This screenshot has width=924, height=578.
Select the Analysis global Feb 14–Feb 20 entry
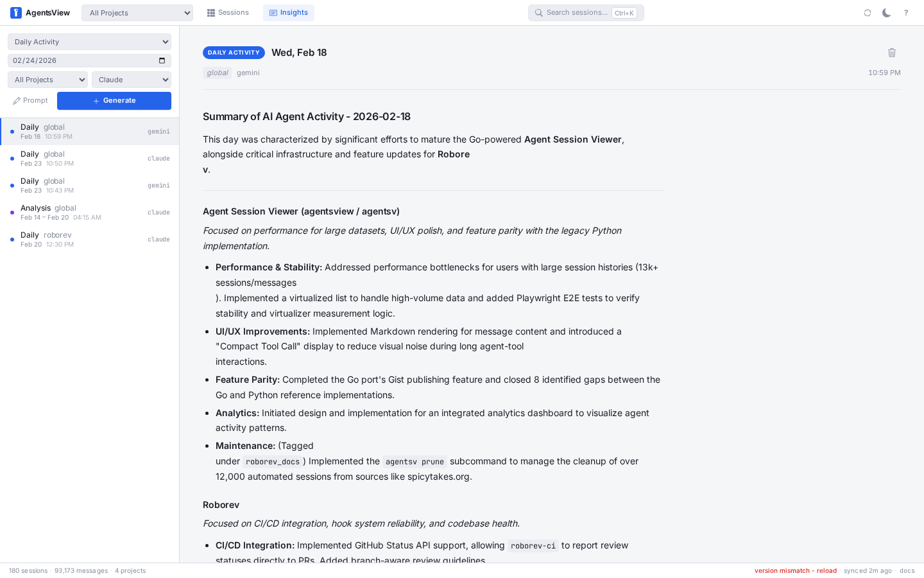point(89,212)
